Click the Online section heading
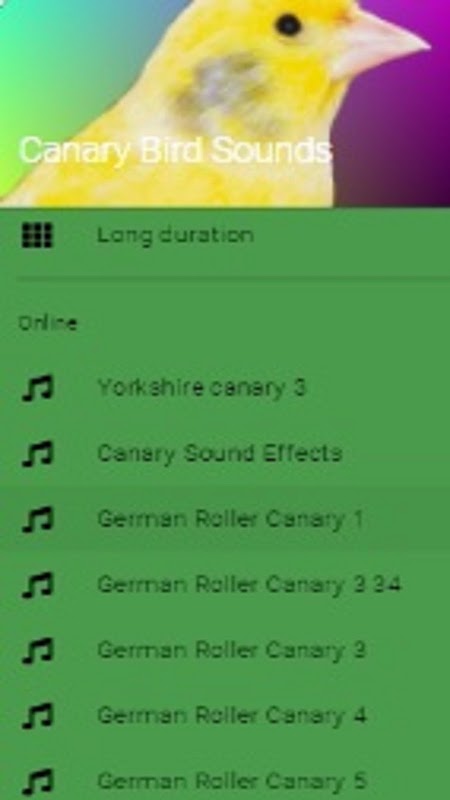 pyautogui.click(x=47, y=323)
